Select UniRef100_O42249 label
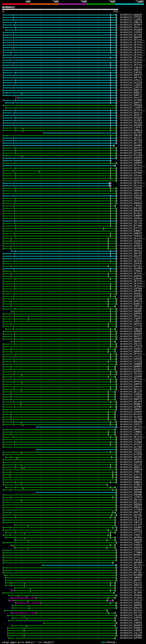Screen dimensions: 146x644 [x=131, y=123]
